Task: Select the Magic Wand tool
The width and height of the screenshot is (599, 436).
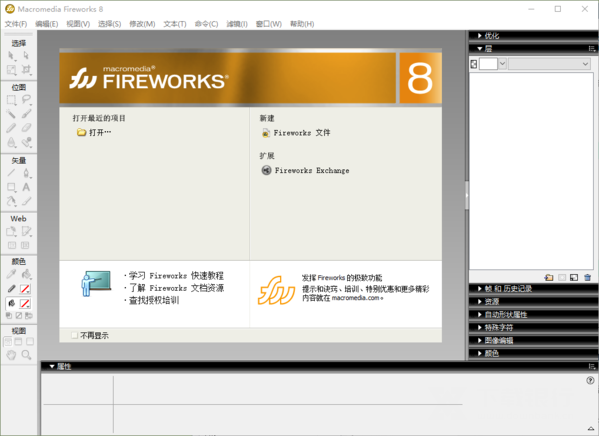Action: [11, 114]
